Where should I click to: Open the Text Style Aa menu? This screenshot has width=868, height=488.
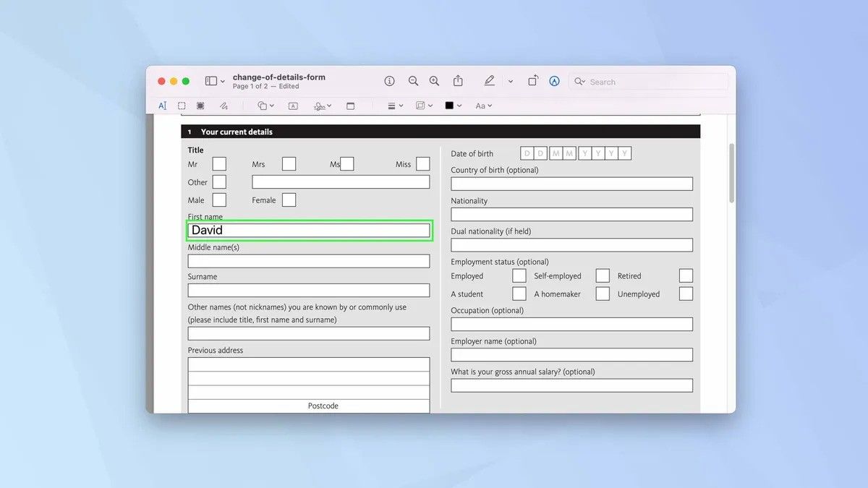click(483, 106)
